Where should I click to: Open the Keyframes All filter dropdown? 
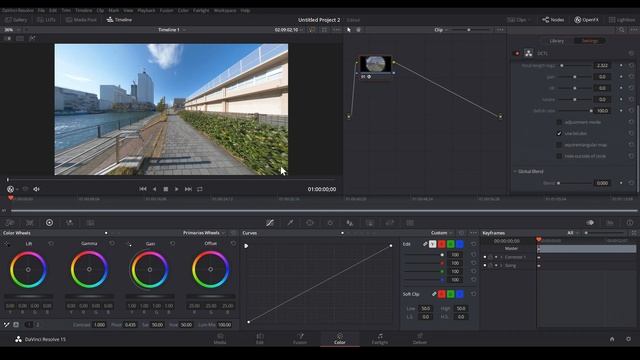tap(573, 233)
